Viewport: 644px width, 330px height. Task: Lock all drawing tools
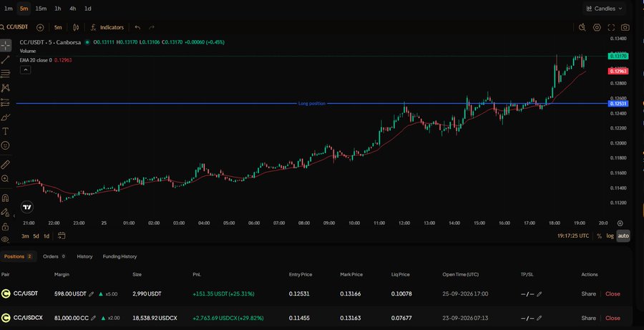click(x=5, y=227)
